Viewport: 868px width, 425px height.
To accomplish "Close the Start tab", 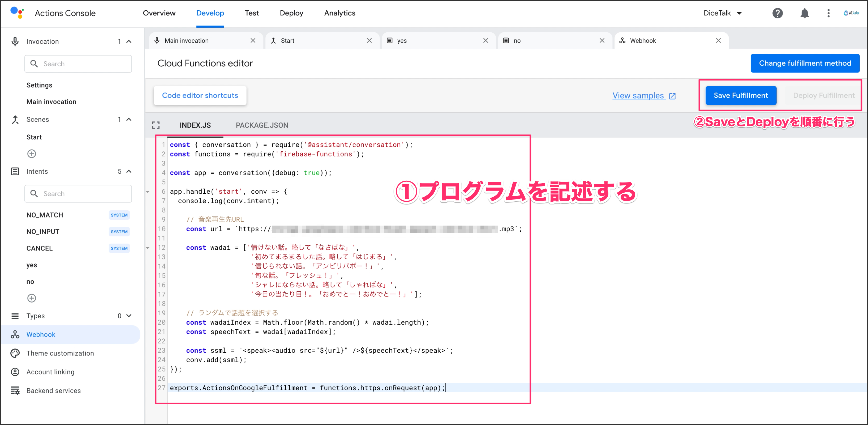I will click(x=369, y=40).
